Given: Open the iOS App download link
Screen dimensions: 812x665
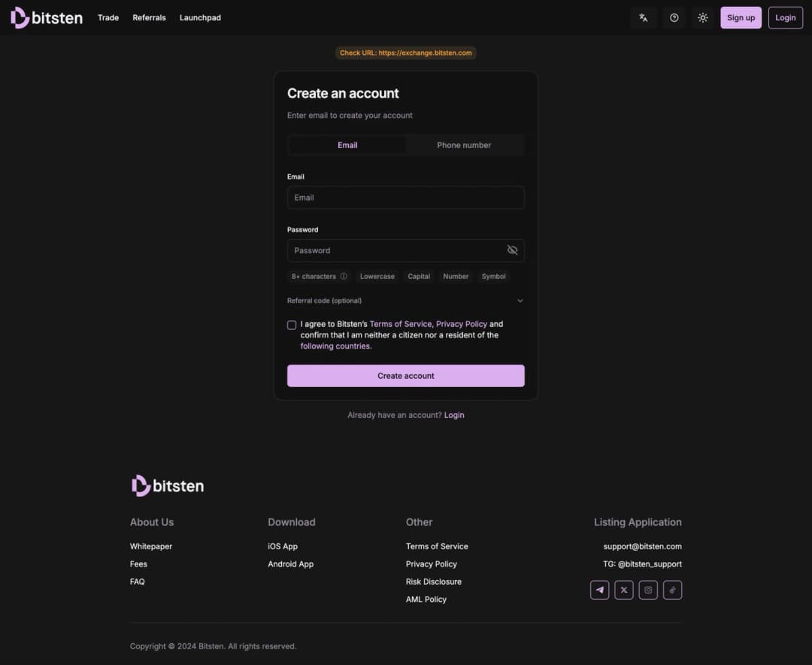Looking at the screenshot, I should (283, 546).
